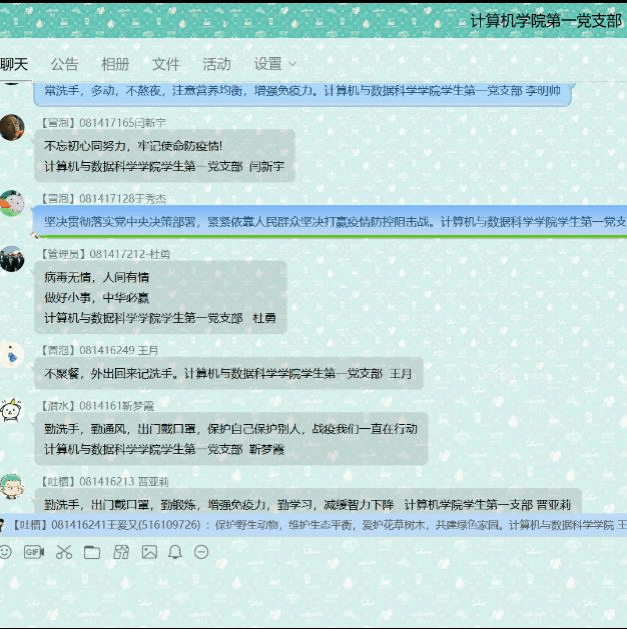Click the group title 计算机学院第一党支部
This screenshot has width=627, height=629.
(545, 20)
